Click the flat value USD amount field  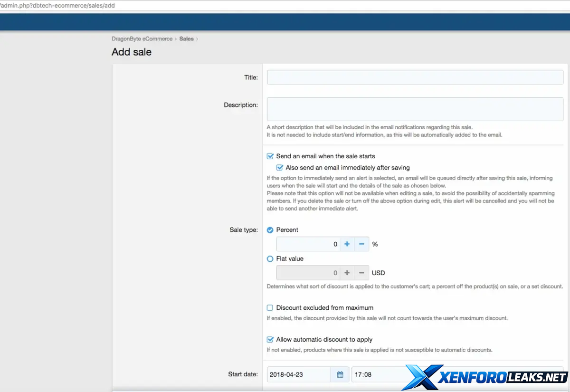pos(307,273)
